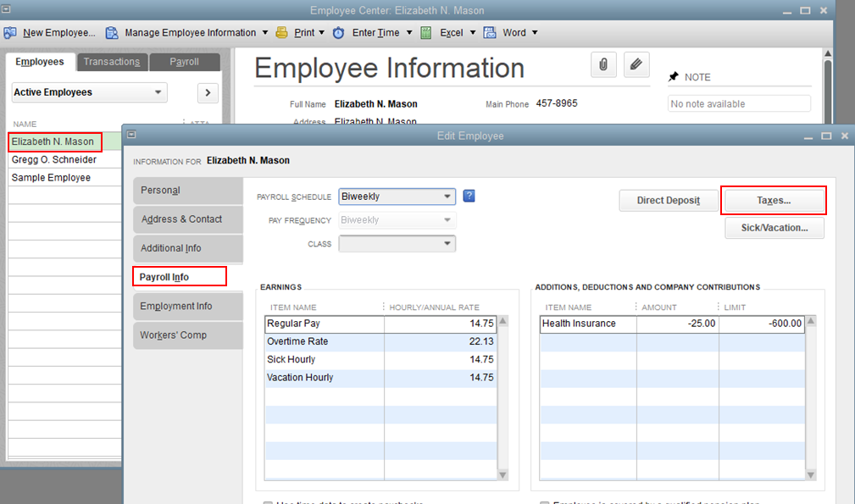
Task: Expand the Payroll Schedule Biweekly dropdown
Action: point(447,197)
